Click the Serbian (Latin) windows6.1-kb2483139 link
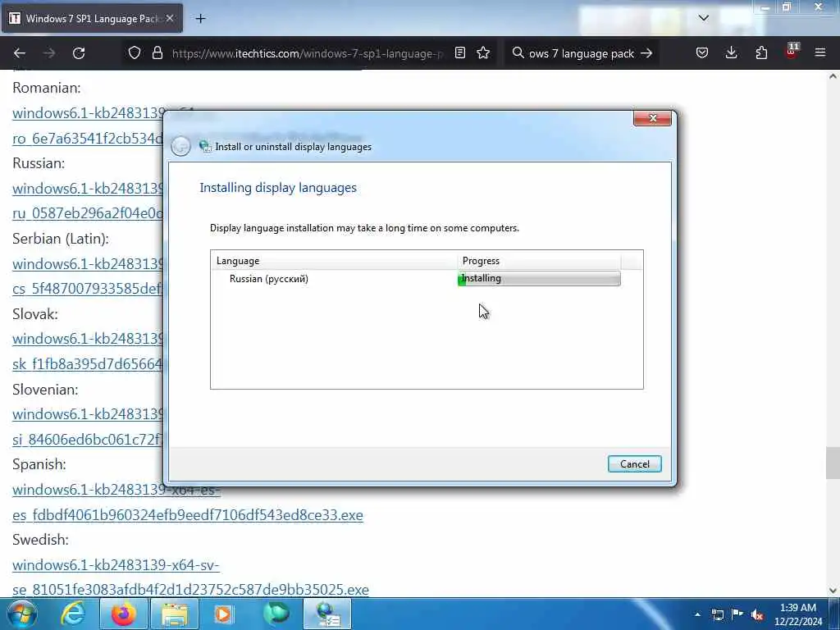 click(89, 264)
